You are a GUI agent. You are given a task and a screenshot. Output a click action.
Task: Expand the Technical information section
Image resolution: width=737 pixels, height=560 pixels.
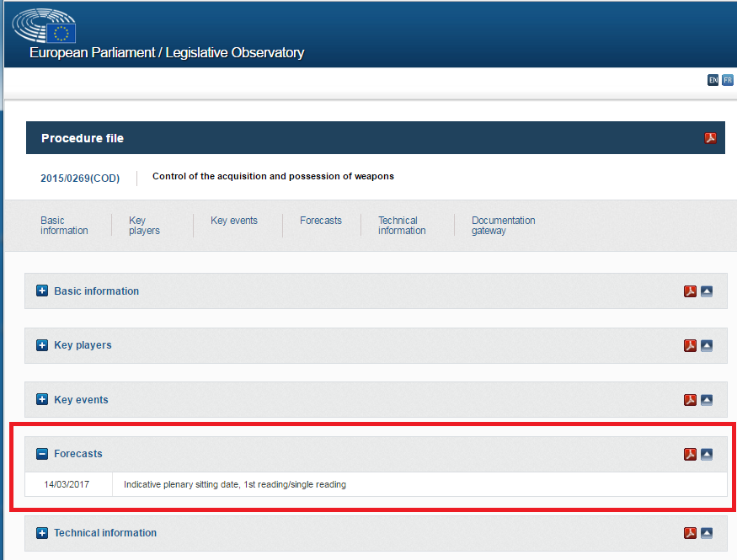pyautogui.click(x=42, y=533)
